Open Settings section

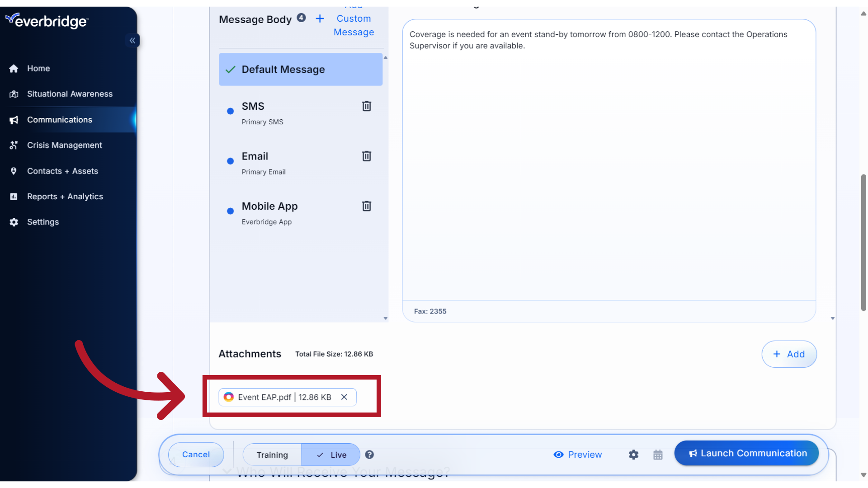[x=42, y=222]
